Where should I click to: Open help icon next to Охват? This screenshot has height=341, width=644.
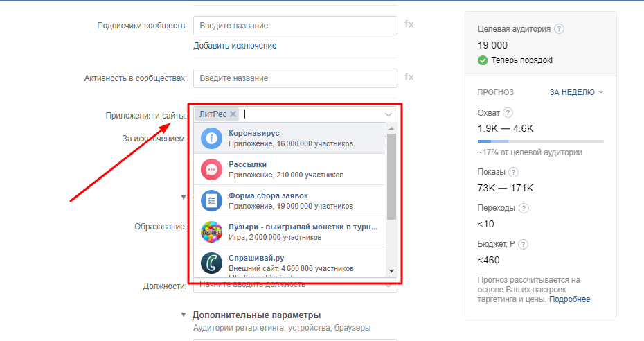click(x=508, y=112)
